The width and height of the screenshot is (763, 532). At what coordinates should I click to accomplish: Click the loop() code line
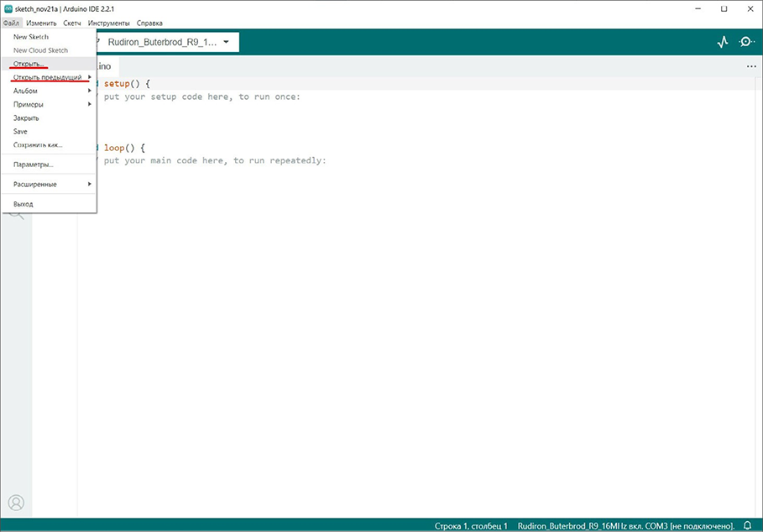coord(124,148)
